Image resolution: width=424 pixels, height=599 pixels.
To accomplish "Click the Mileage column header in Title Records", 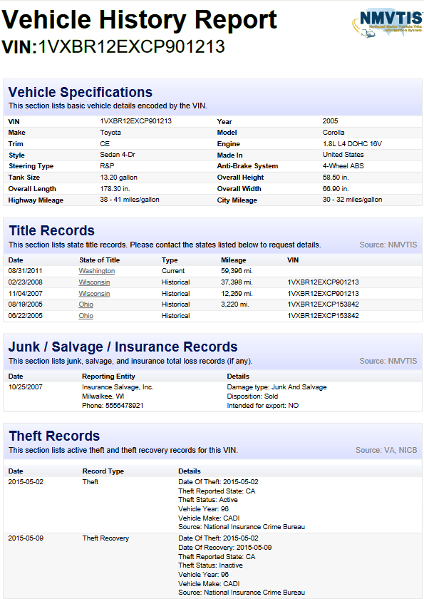I will (x=233, y=260).
